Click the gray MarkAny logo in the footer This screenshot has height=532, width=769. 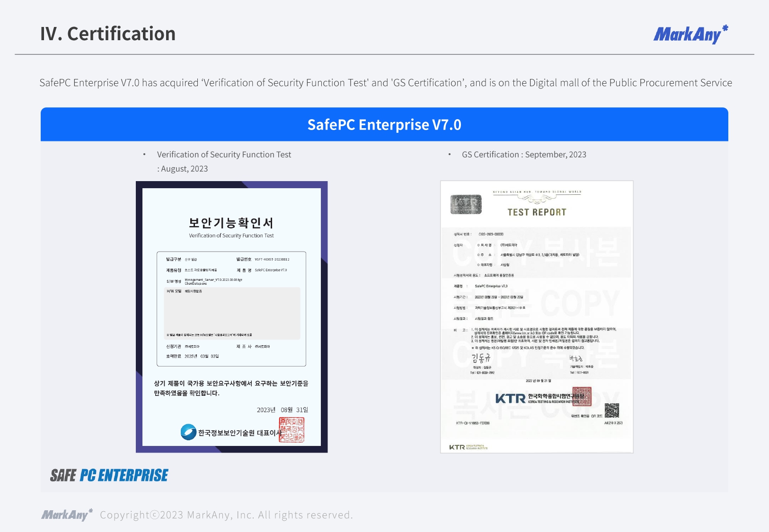tap(67, 515)
